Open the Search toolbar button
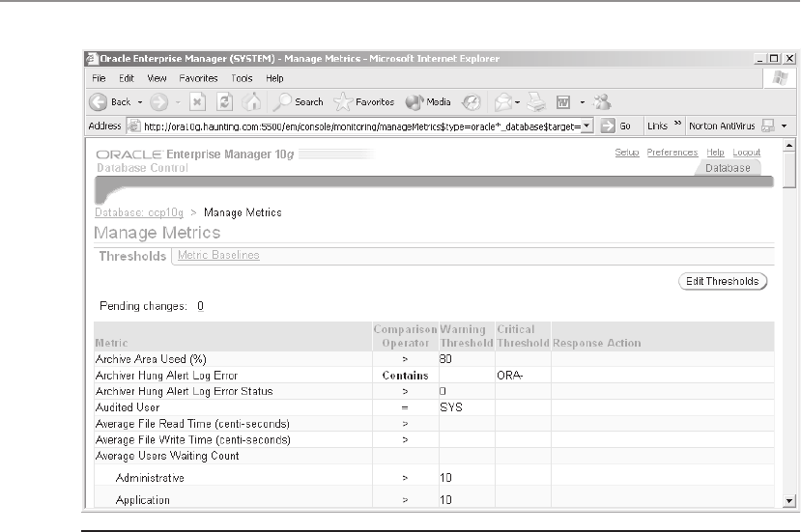 [x=298, y=102]
